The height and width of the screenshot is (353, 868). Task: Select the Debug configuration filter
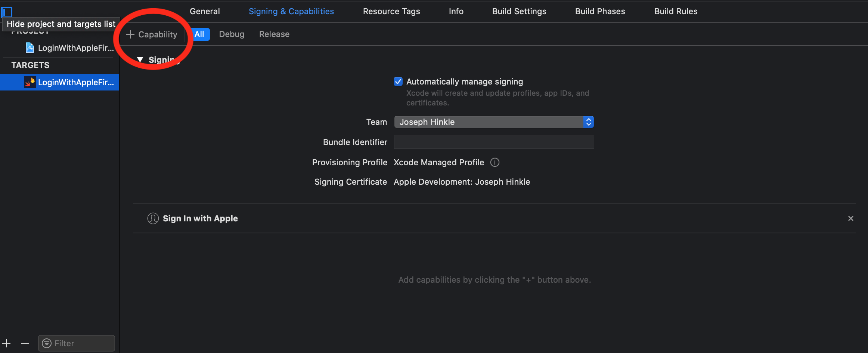coord(232,34)
